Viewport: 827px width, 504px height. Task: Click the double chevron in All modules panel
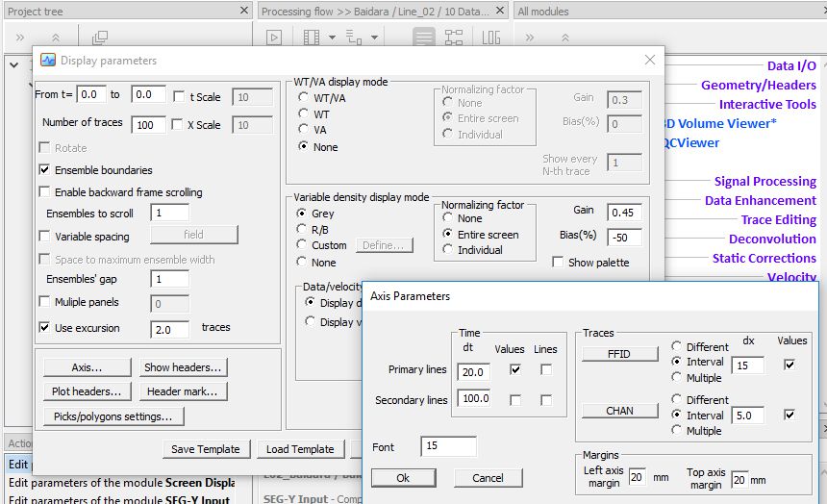pyautogui.click(x=530, y=38)
